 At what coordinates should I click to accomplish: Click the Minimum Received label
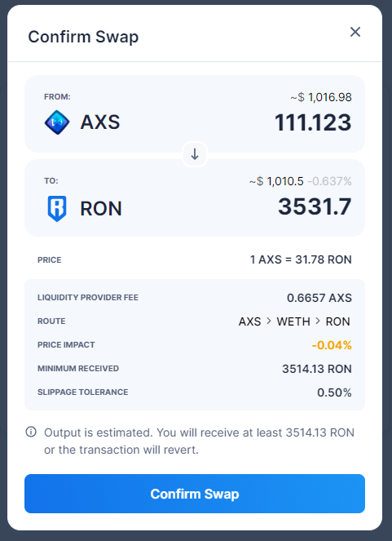click(x=78, y=369)
